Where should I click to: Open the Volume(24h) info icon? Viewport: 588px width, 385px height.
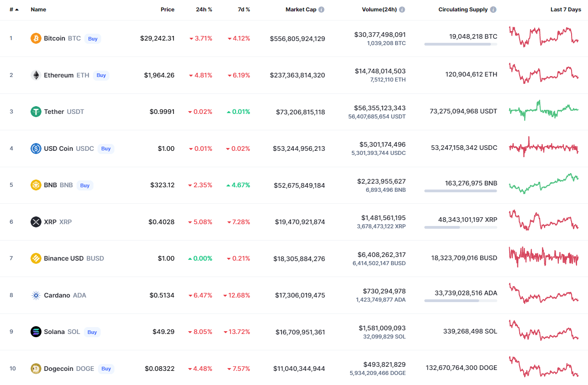(402, 10)
